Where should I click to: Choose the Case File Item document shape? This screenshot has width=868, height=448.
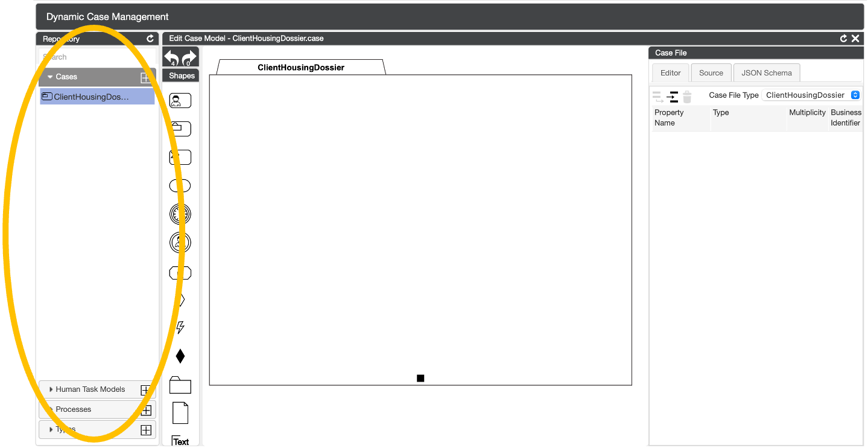[180, 413]
